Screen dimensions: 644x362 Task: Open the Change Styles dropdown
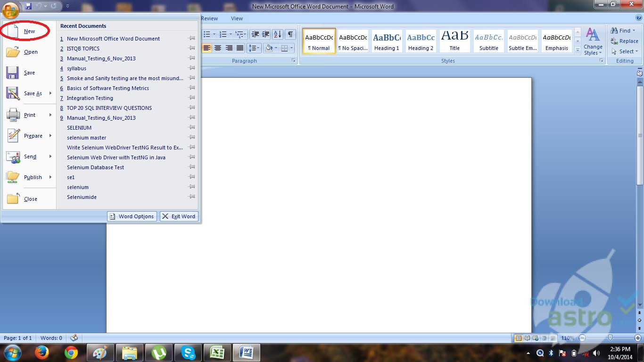click(x=593, y=41)
